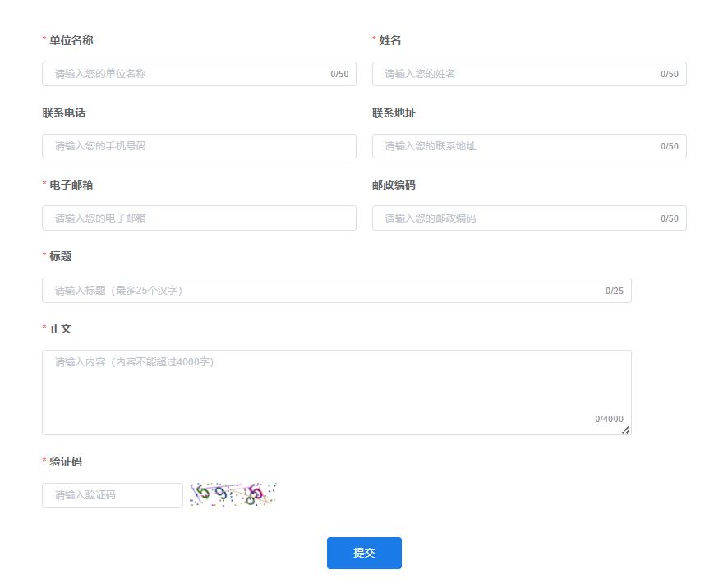
Task: Select the 联系电话 phone number field
Action: coord(199,146)
